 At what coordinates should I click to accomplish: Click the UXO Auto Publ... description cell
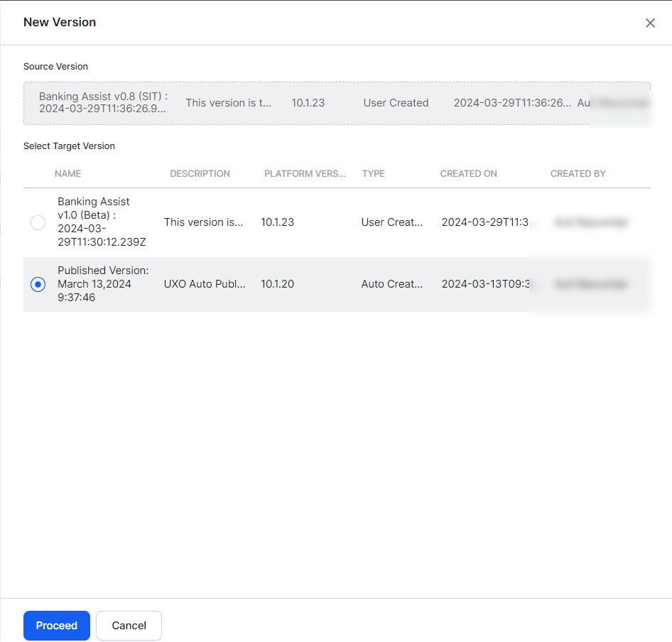click(205, 284)
